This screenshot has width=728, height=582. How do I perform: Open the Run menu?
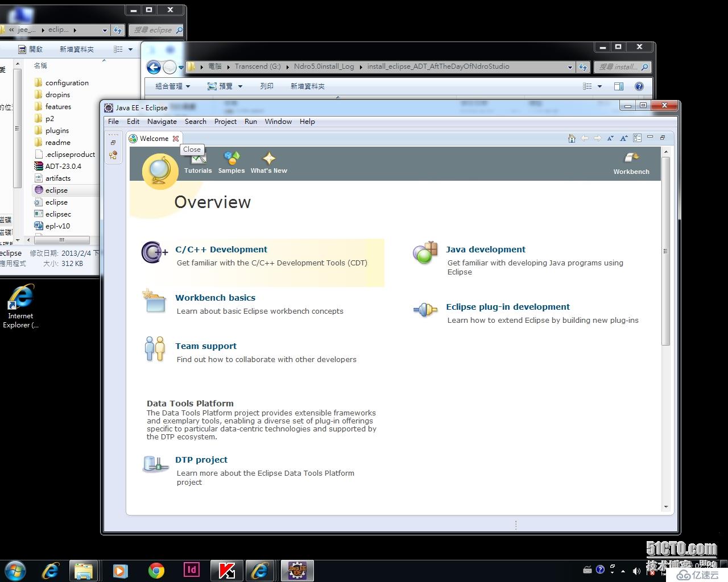point(251,121)
